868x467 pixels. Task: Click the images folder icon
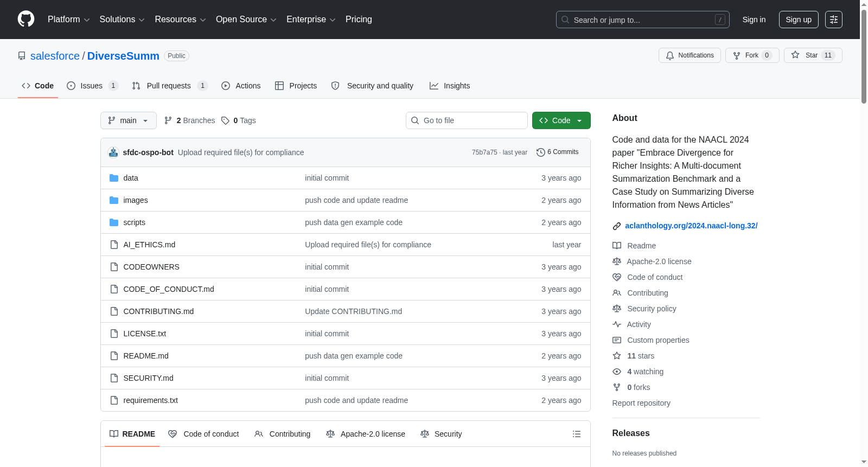coord(114,200)
